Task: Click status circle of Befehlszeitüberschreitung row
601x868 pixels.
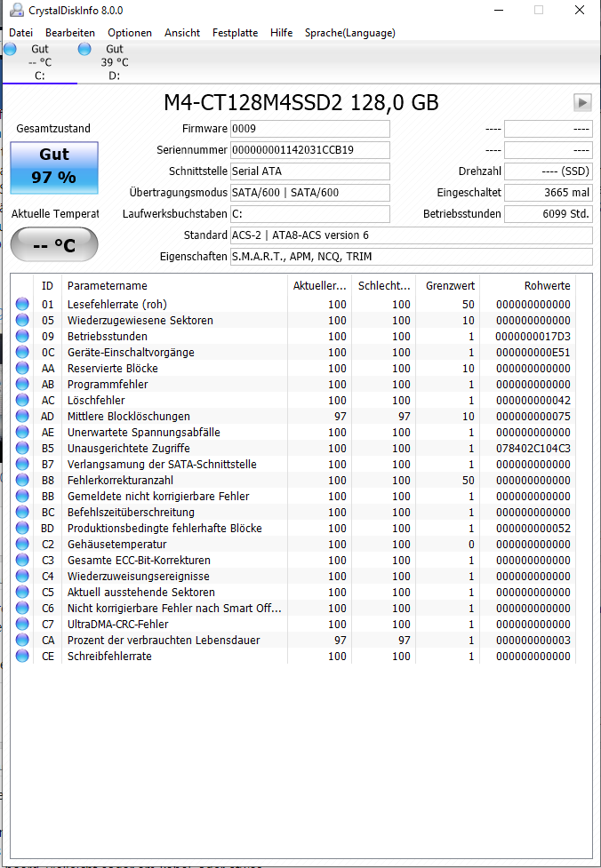Action: click(22, 512)
